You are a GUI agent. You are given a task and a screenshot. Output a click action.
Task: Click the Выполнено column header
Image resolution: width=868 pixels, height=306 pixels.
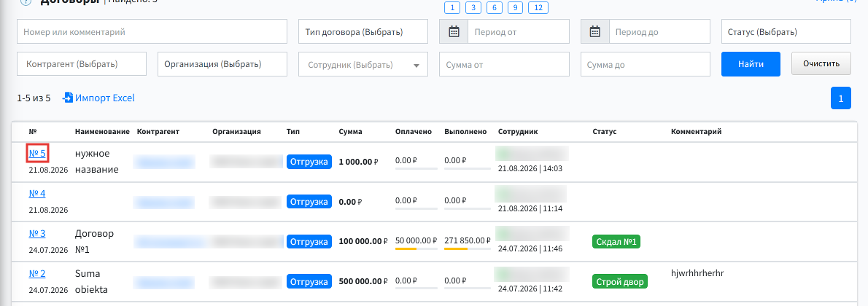[x=465, y=132]
